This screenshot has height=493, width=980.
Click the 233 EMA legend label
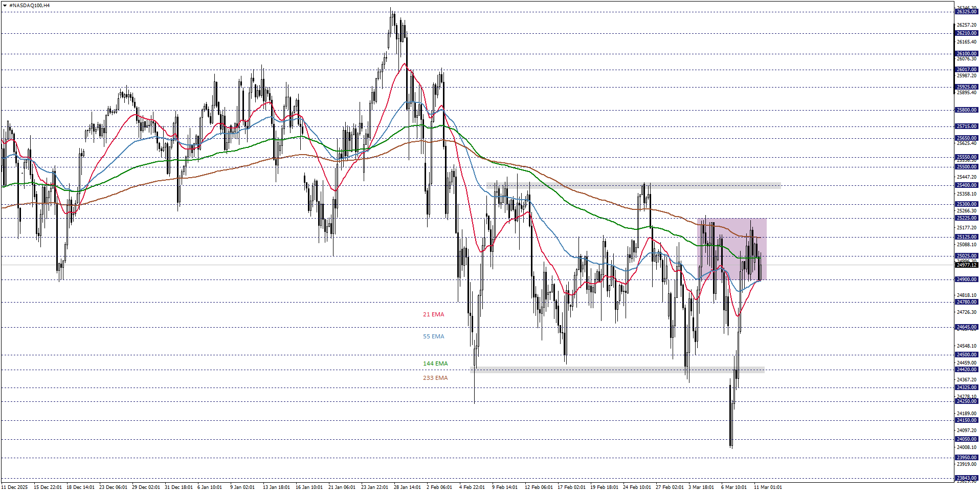(435, 378)
